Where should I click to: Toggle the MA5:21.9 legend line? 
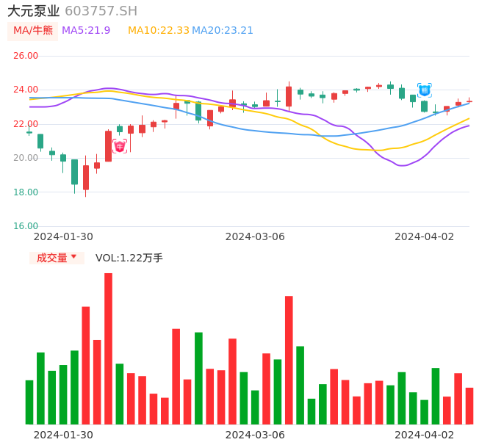pos(86,30)
